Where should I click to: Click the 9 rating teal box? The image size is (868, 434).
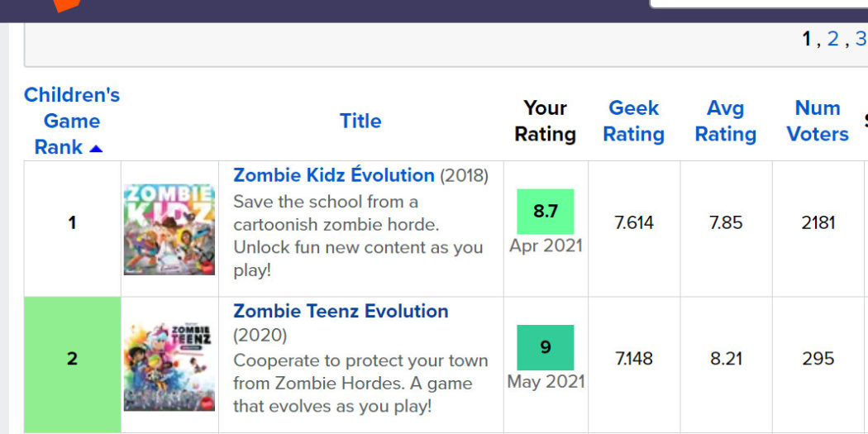tap(545, 347)
